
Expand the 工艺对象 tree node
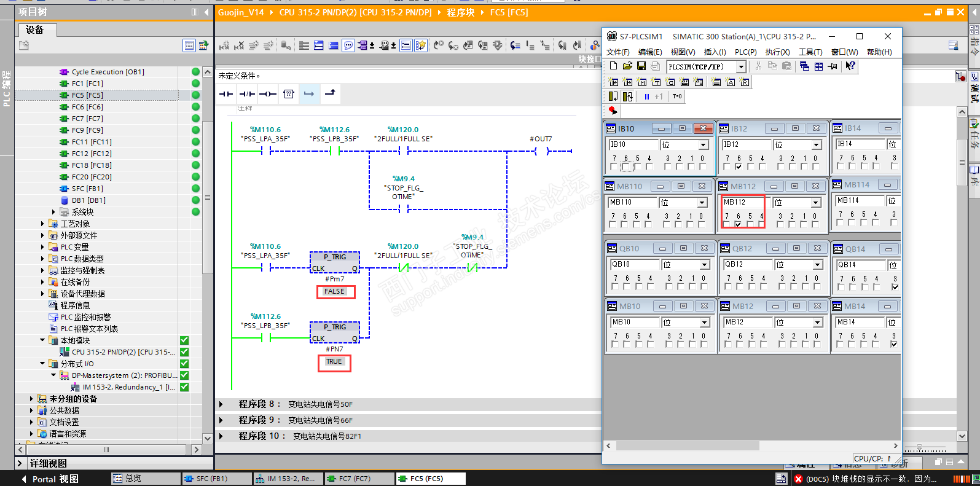click(x=42, y=224)
